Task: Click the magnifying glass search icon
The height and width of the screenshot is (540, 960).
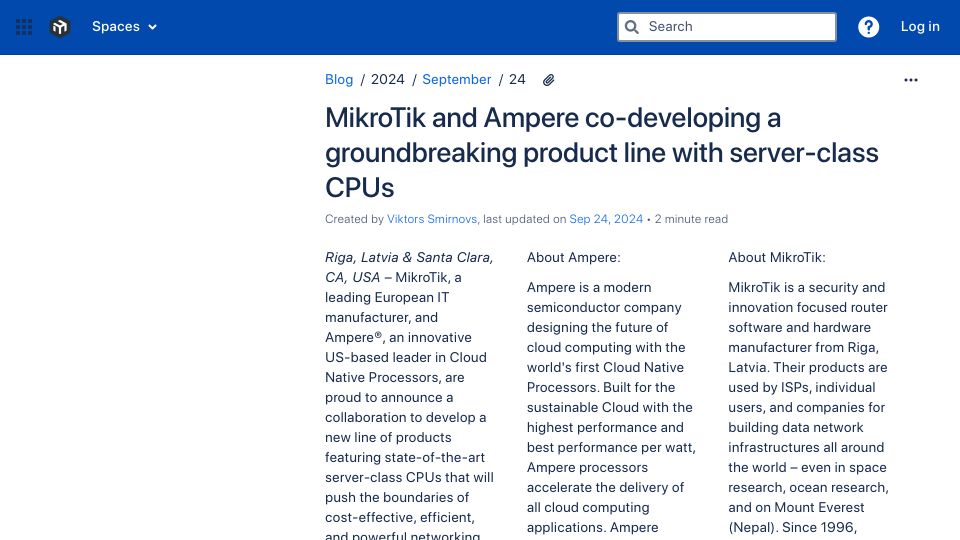Action: point(632,27)
